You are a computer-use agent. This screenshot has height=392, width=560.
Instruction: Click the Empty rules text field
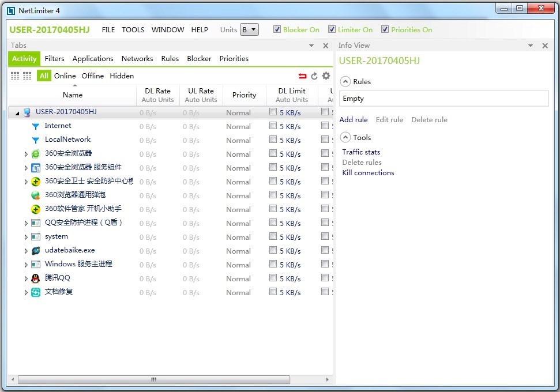point(444,98)
